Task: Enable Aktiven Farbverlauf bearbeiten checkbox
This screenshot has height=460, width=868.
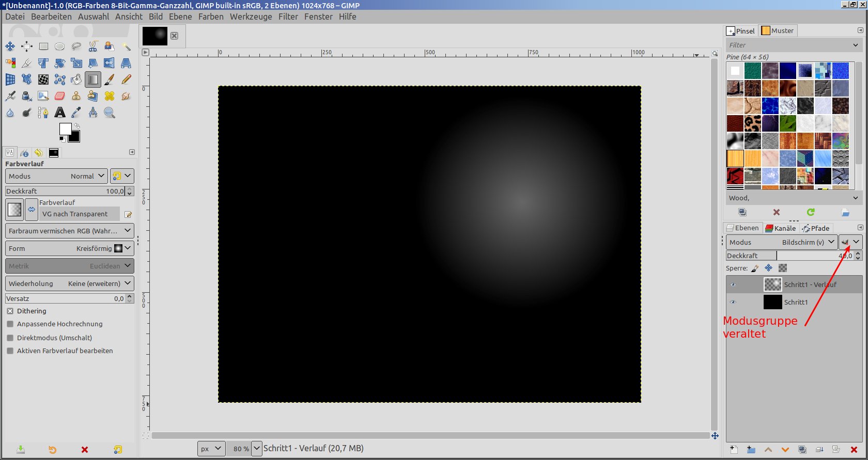Action: (10, 351)
